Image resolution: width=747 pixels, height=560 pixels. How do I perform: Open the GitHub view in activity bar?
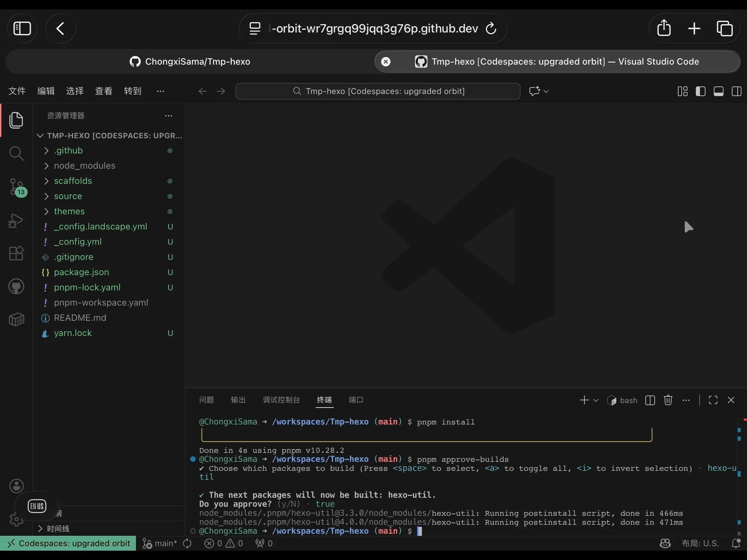[16, 286]
